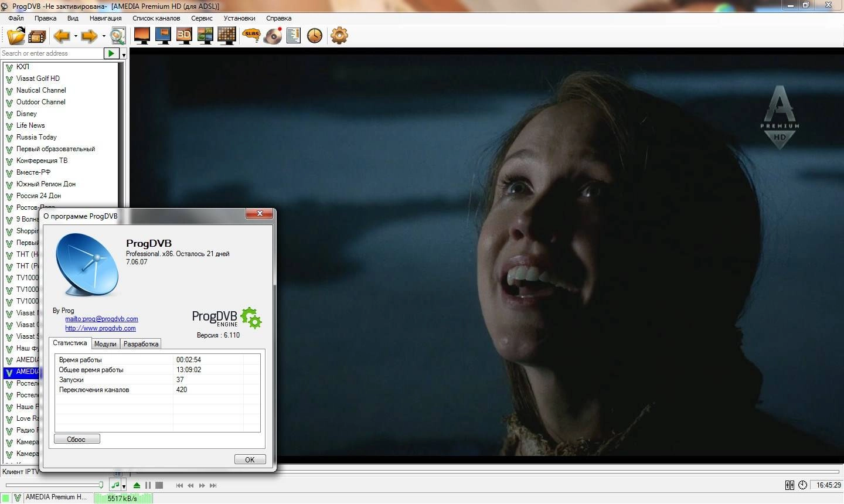This screenshot has width=844, height=504.
Task: Select the fullscreen monitor toolbar icon
Action: (x=142, y=36)
